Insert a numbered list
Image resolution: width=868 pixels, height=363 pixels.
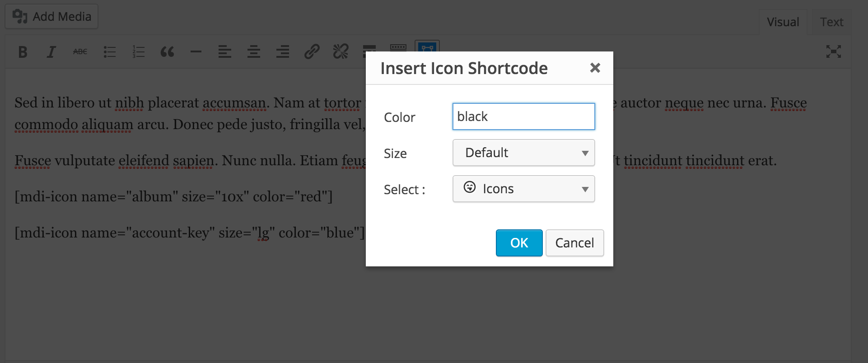pos(138,52)
